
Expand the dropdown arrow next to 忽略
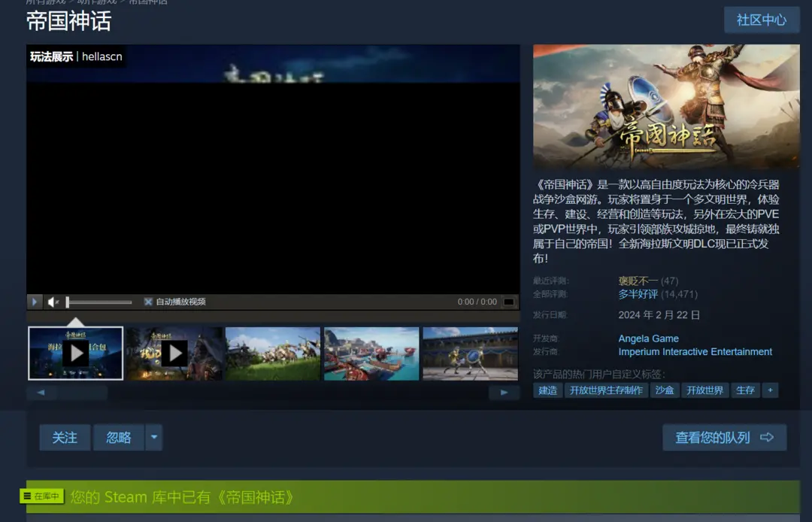(x=153, y=437)
